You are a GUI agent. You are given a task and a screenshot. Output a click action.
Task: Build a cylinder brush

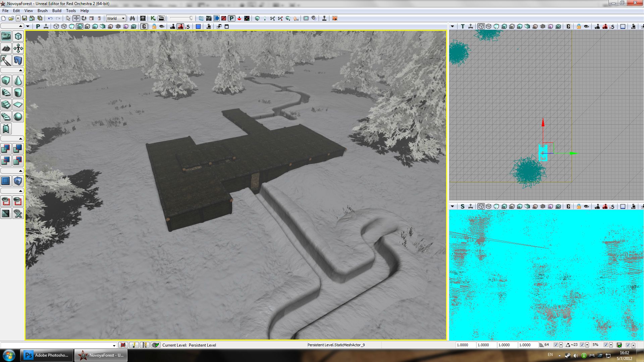pyautogui.click(x=18, y=93)
